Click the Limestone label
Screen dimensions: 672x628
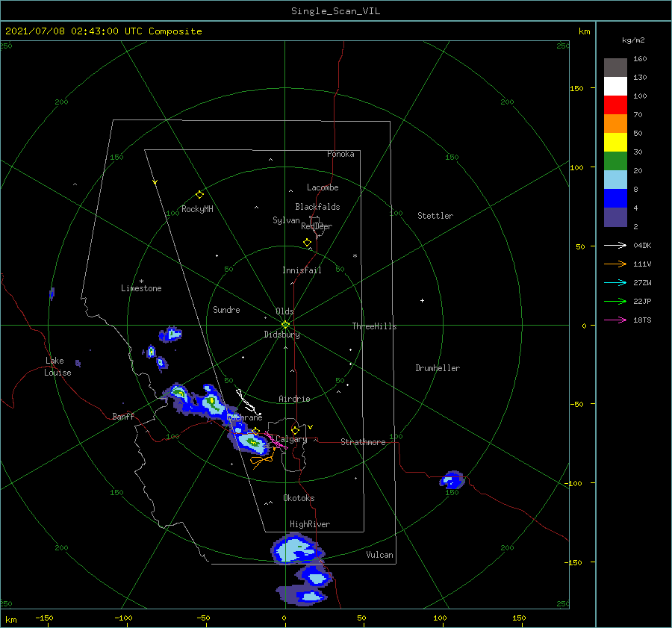point(141,288)
